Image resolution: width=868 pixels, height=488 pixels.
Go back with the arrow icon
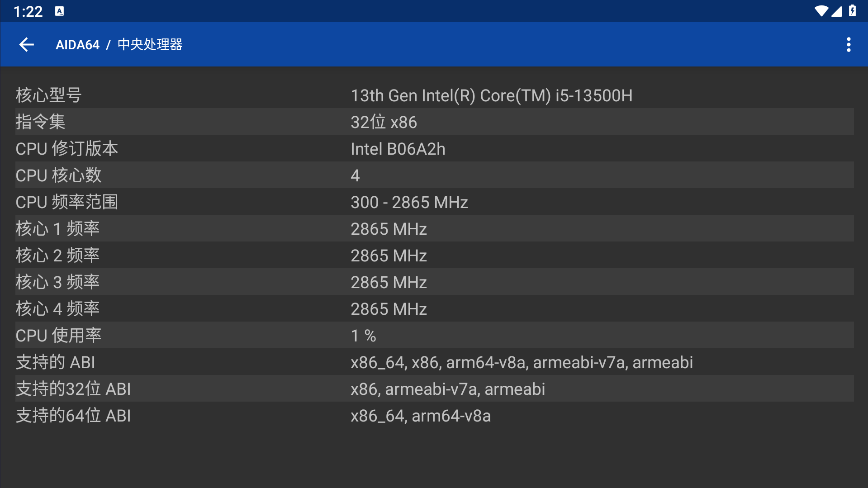coord(27,44)
